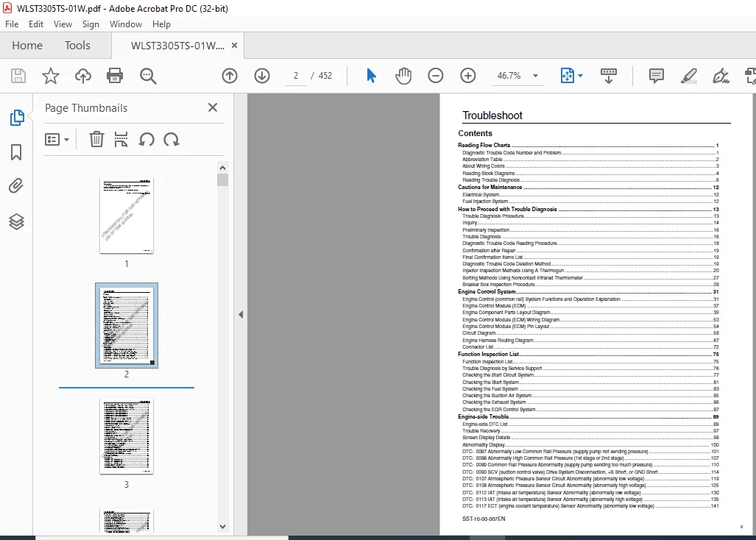
Task: Add a comment note
Action: coord(656,76)
